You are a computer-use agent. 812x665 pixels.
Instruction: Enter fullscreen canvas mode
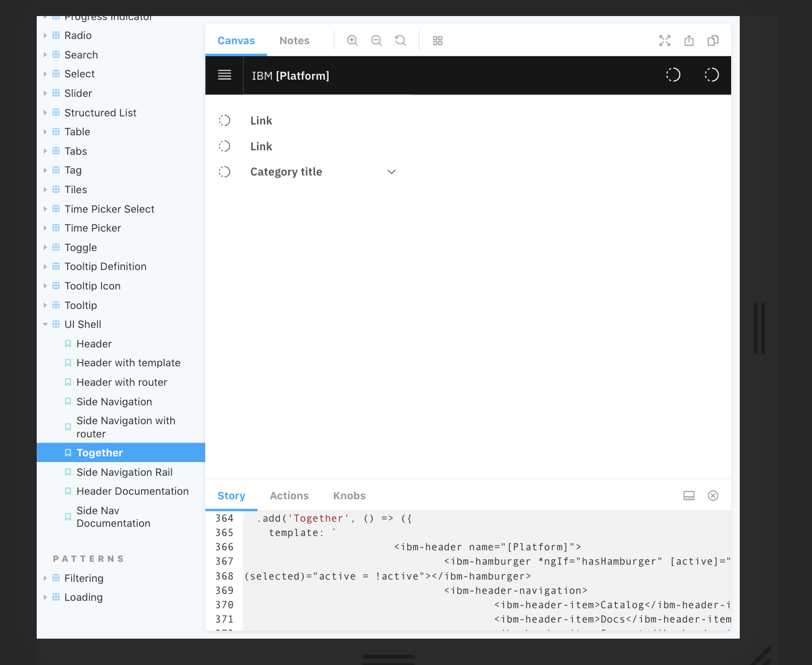[x=665, y=40]
